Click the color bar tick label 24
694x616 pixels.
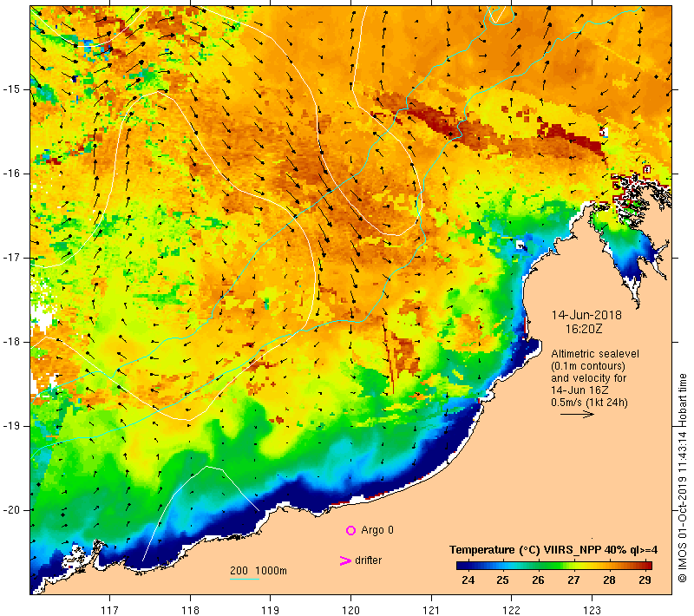pyautogui.click(x=468, y=580)
